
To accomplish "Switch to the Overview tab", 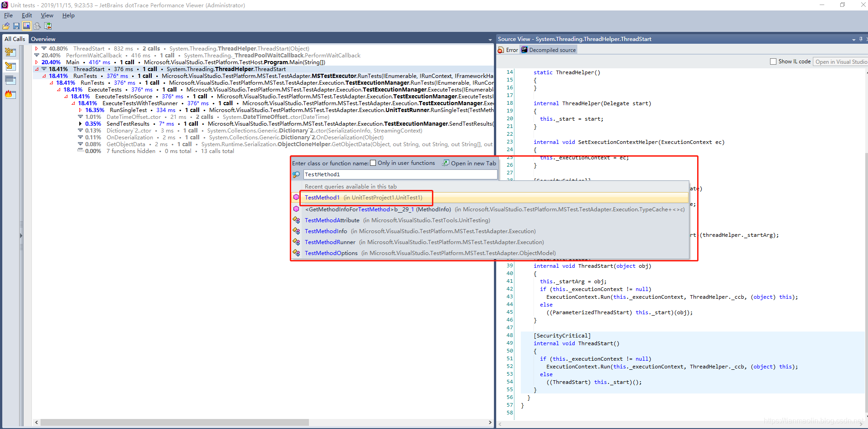I will click(x=43, y=39).
